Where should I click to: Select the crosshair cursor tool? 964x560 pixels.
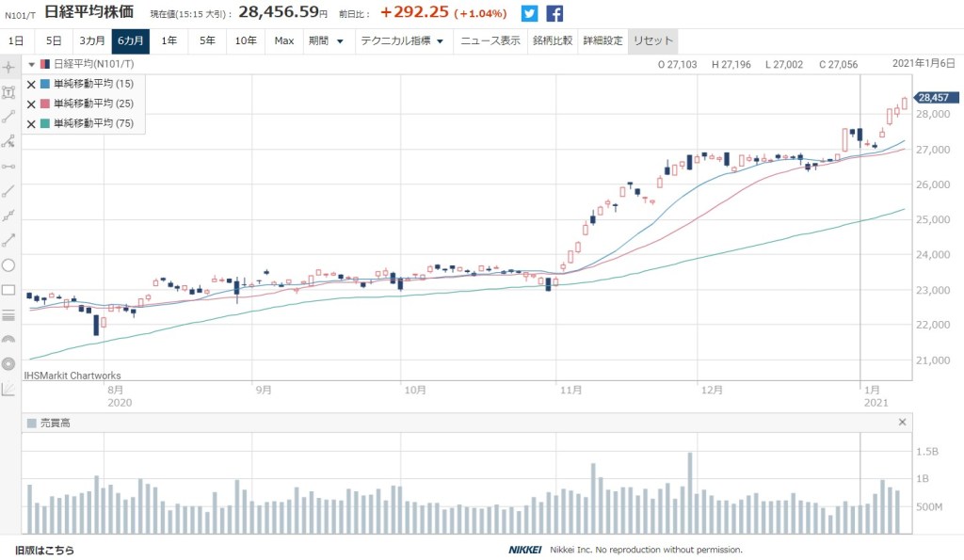pos(9,67)
